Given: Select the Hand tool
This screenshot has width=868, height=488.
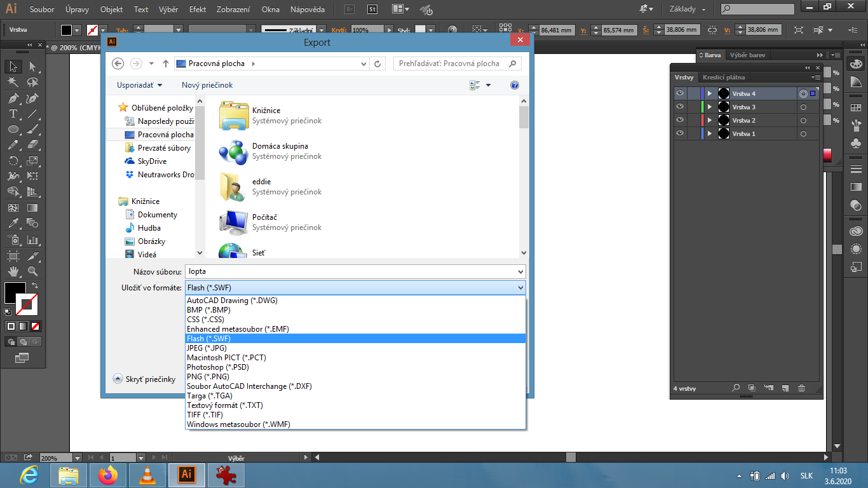Looking at the screenshot, I should (x=13, y=271).
